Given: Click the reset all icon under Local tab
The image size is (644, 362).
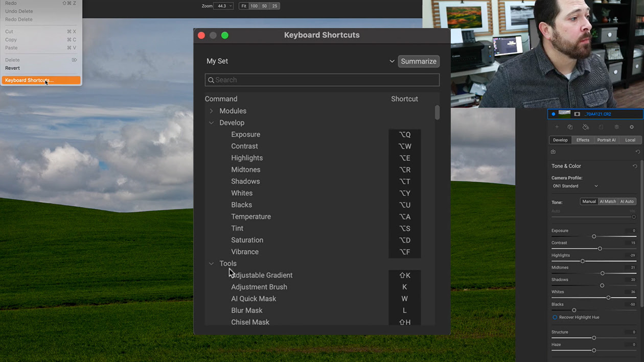Looking at the screenshot, I should coord(637,152).
